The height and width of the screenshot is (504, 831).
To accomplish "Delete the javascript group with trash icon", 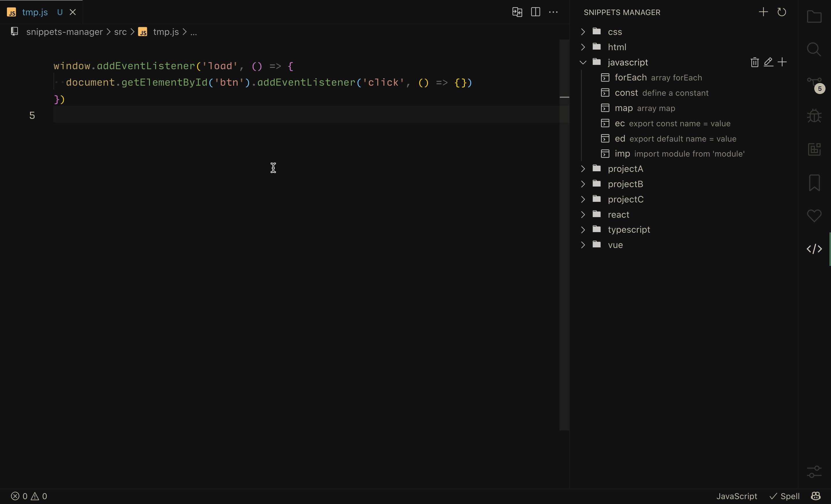I will pos(755,62).
